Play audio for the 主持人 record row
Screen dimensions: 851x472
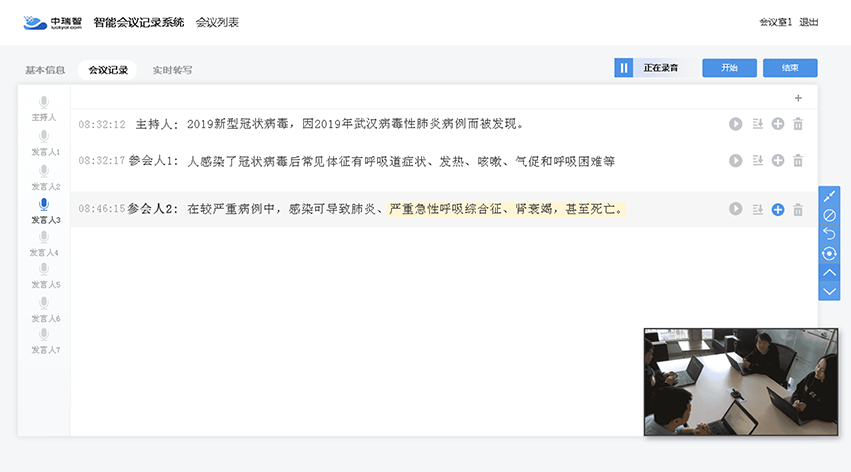pyautogui.click(x=736, y=124)
